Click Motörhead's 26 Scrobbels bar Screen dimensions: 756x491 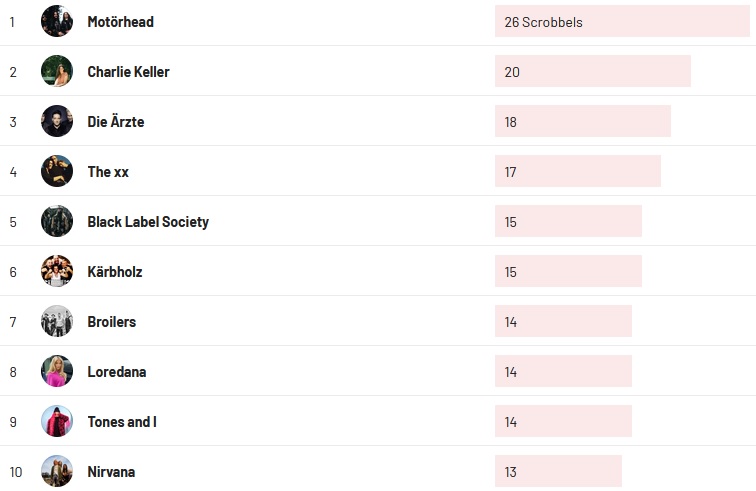click(621, 21)
